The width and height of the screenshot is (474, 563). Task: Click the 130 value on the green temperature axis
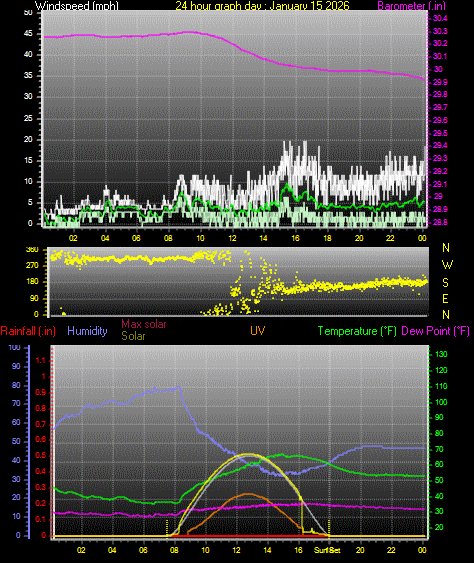(441, 354)
